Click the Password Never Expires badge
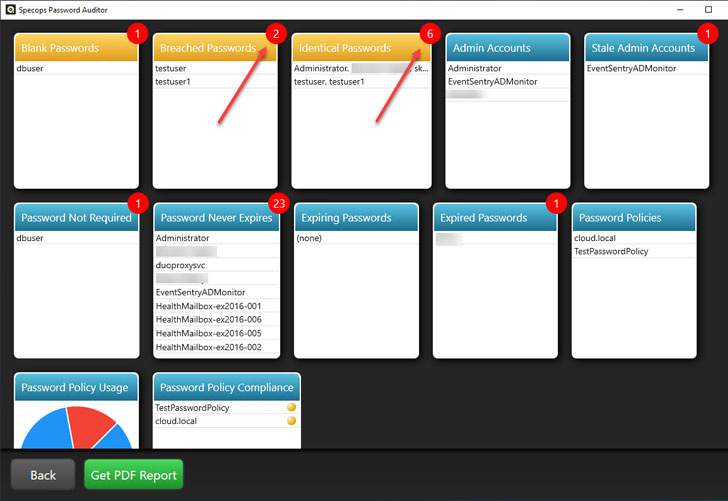 pyautogui.click(x=278, y=203)
